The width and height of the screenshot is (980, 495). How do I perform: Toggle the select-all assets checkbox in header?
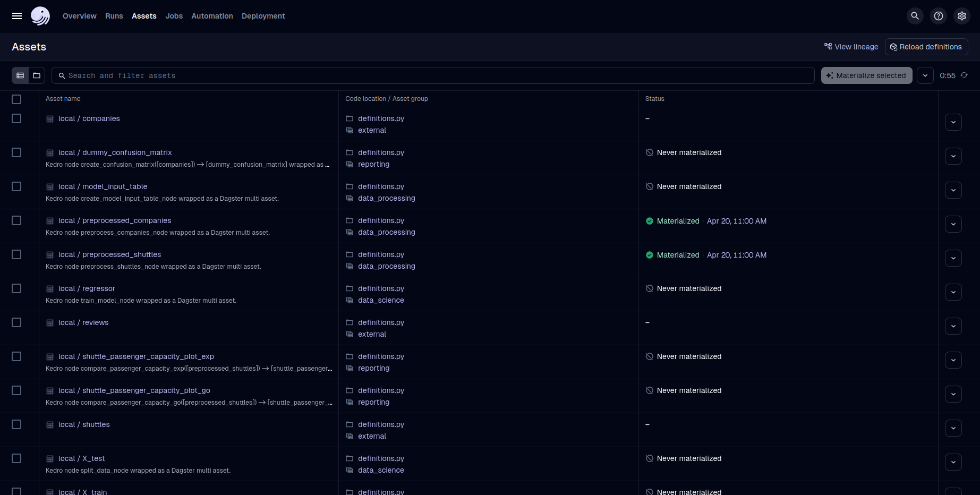(16, 99)
